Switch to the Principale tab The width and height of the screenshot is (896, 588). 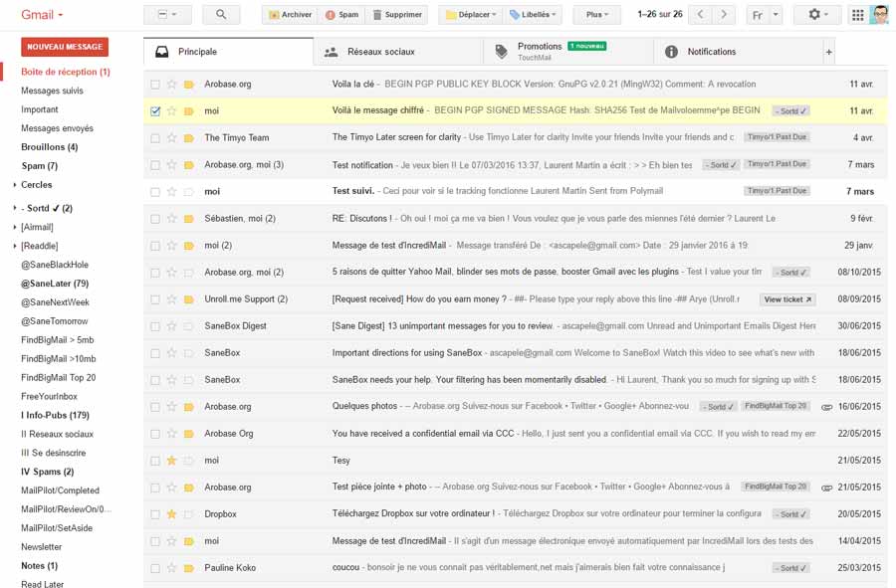(228, 52)
